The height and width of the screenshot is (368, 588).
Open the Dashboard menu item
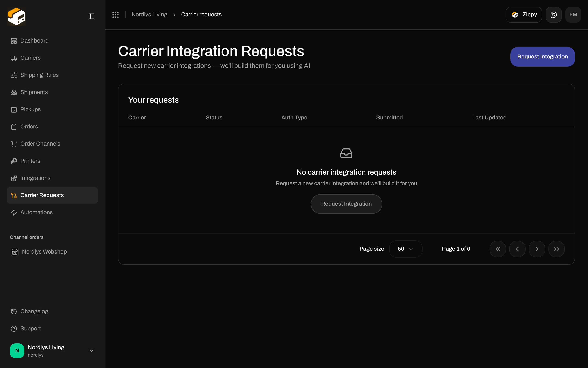pos(52,41)
